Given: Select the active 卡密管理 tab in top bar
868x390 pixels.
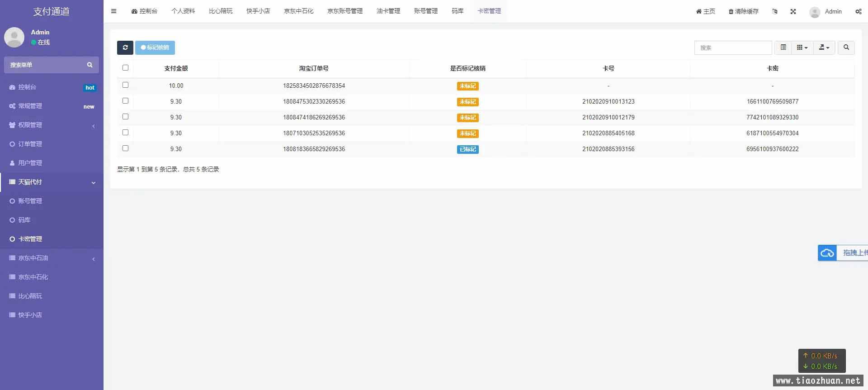Looking at the screenshot, I should (x=489, y=11).
